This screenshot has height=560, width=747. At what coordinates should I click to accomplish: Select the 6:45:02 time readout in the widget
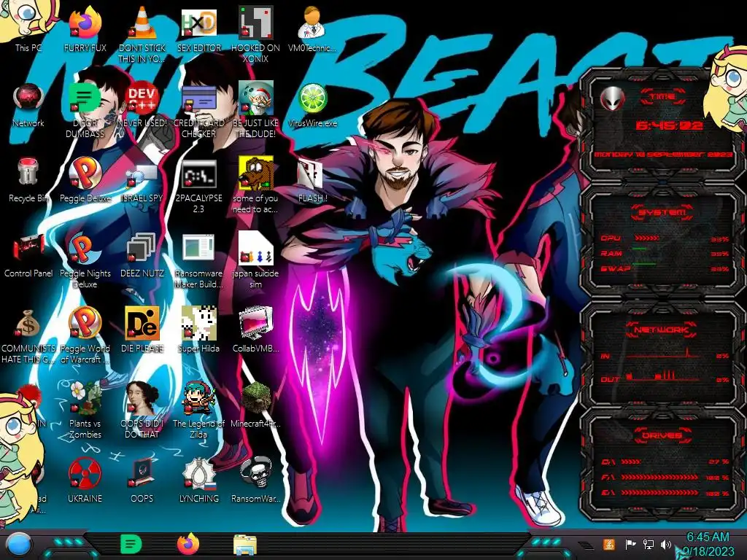coord(669,125)
